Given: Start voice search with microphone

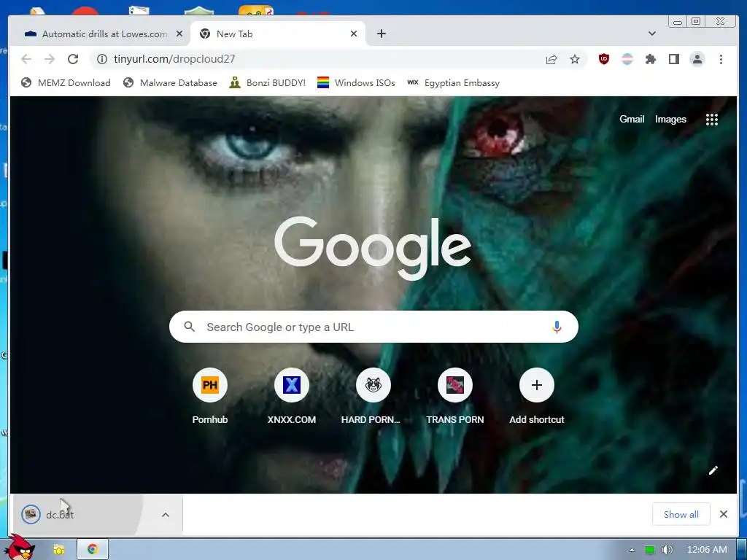Looking at the screenshot, I should click(x=557, y=327).
